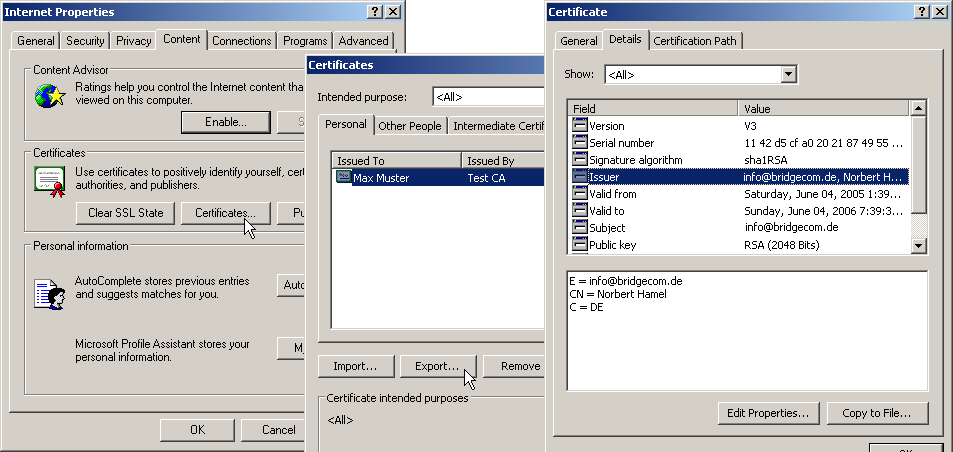Switch to the Security tab

click(x=85, y=41)
